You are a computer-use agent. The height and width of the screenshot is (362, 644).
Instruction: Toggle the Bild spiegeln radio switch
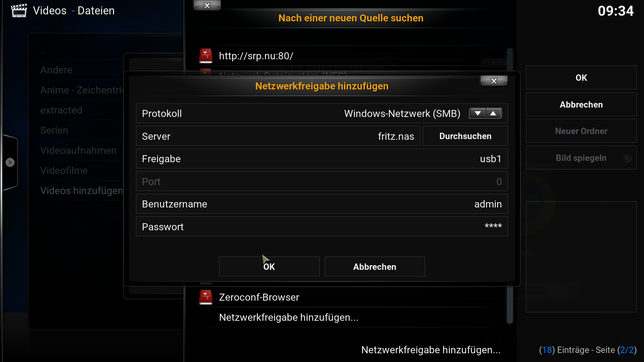click(627, 158)
